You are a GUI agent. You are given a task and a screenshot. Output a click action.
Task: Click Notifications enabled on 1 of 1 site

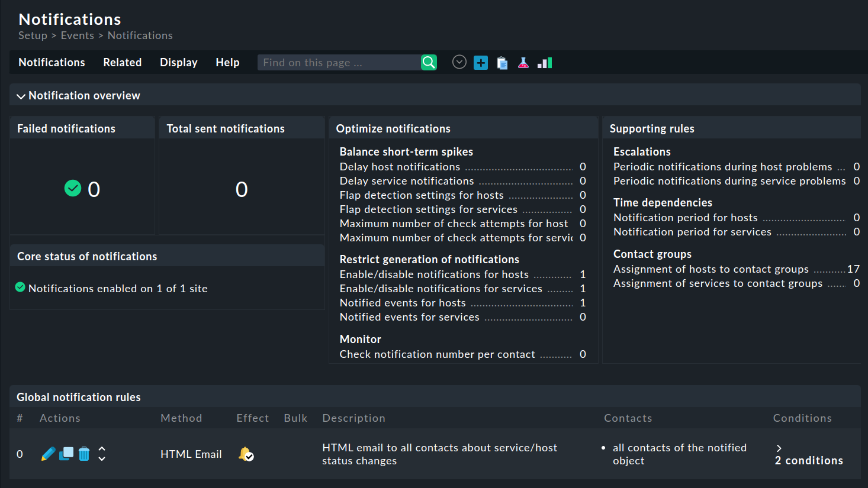(x=118, y=288)
